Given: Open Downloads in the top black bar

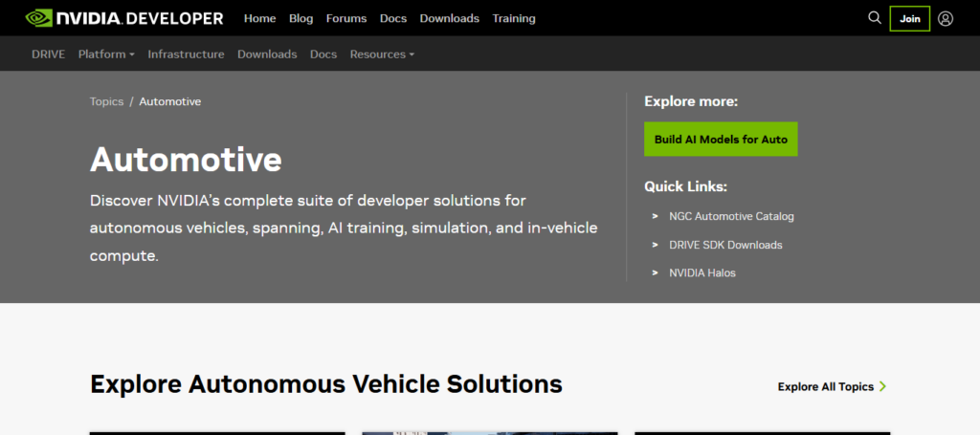Looking at the screenshot, I should click(x=450, y=19).
